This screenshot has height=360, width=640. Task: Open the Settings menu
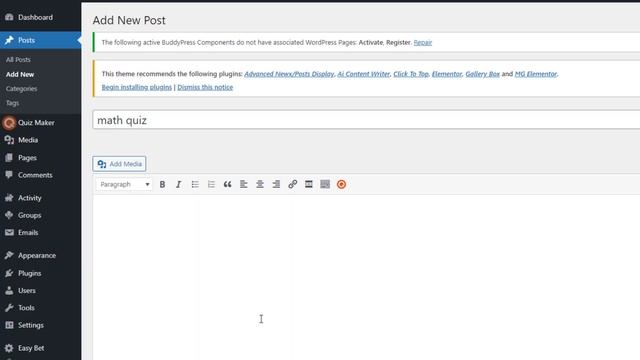pos(31,325)
